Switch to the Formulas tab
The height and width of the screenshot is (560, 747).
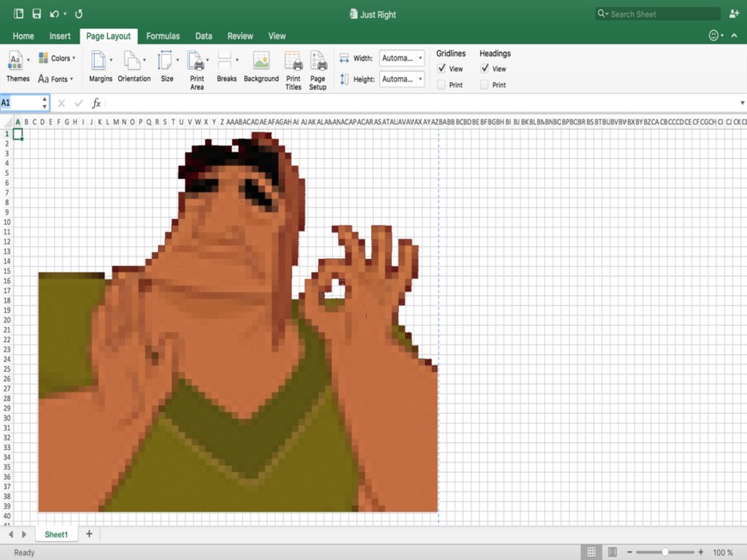[163, 36]
